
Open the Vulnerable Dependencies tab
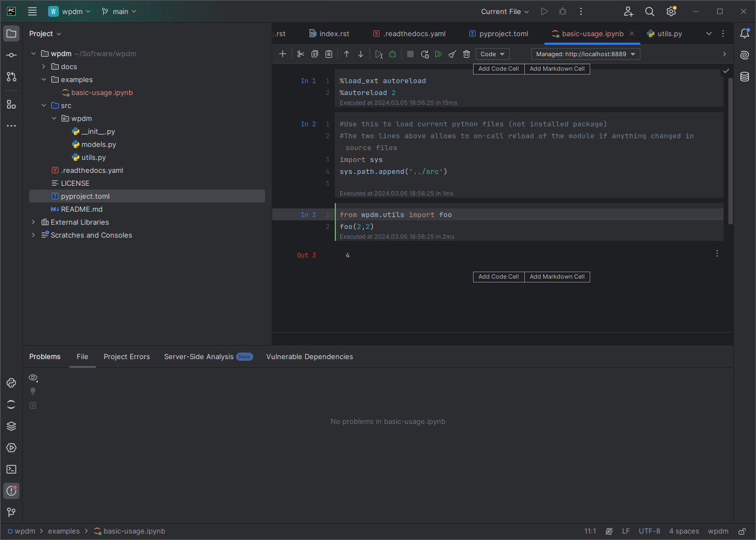(309, 356)
